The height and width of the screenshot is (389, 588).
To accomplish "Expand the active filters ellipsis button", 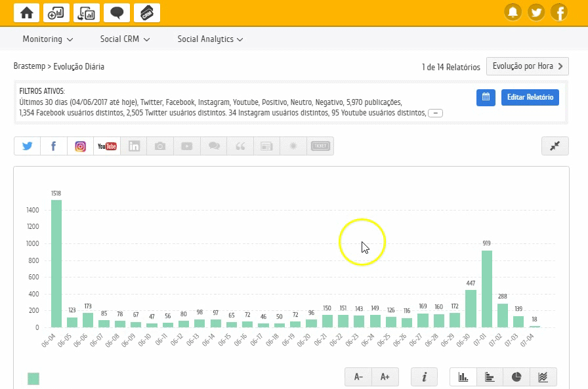I will [x=435, y=113].
